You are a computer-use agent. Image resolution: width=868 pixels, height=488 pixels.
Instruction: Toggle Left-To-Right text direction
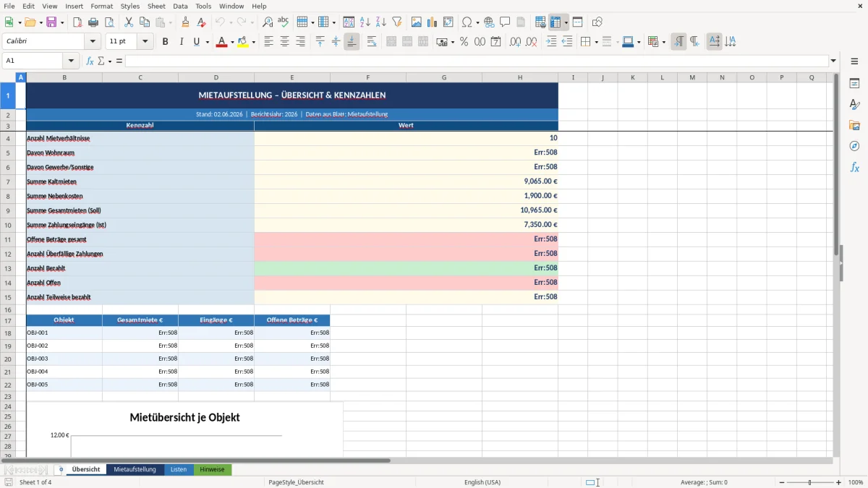(678, 42)
